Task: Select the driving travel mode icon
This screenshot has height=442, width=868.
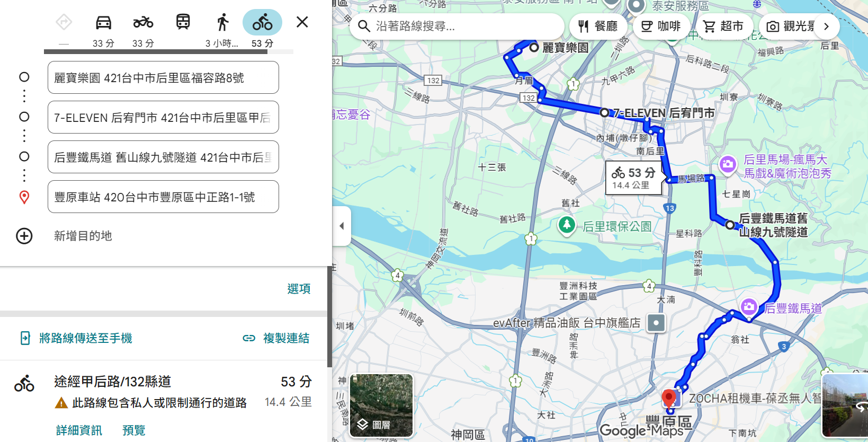Action: (103, 23)
